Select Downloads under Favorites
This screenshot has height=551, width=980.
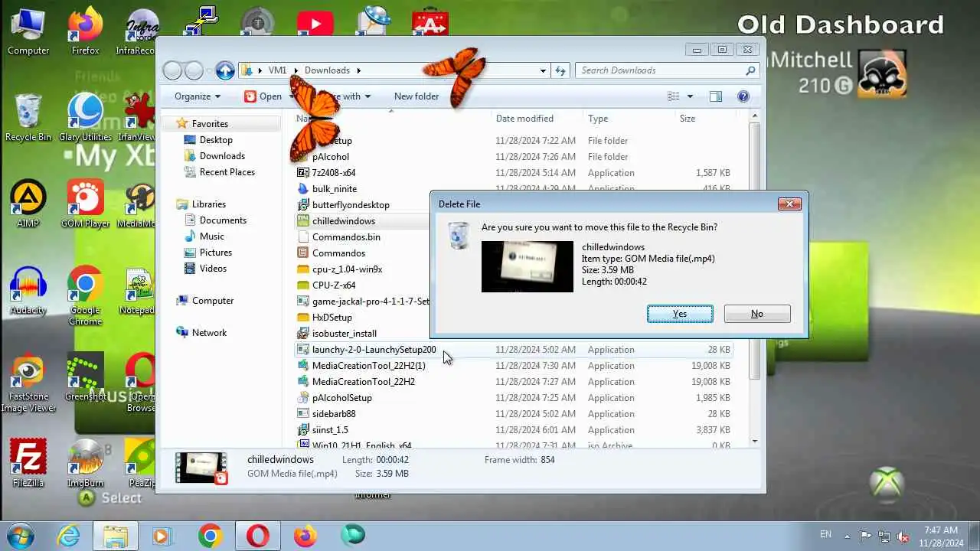point(222,156)
